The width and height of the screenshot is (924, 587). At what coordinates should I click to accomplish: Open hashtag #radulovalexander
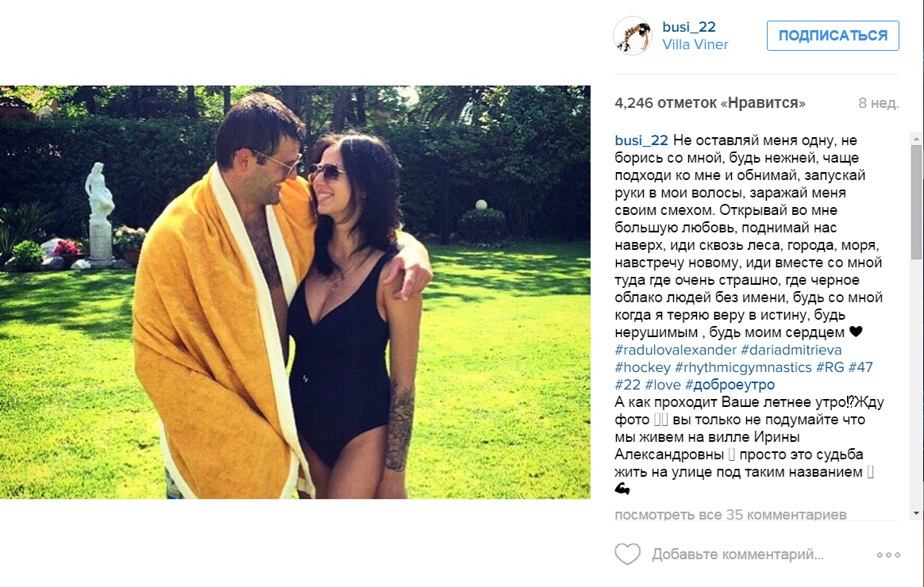click(676, 350)
